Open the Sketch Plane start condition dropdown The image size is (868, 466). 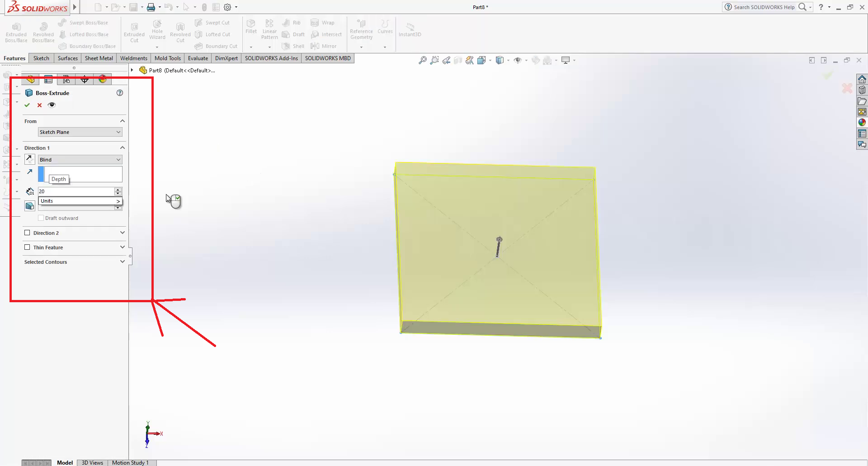point(80,132)
